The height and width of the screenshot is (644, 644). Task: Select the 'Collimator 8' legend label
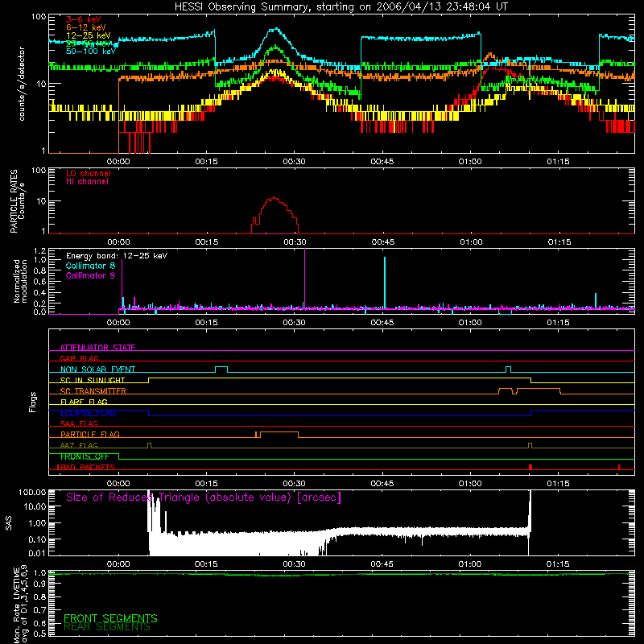[x=90, y=266]
